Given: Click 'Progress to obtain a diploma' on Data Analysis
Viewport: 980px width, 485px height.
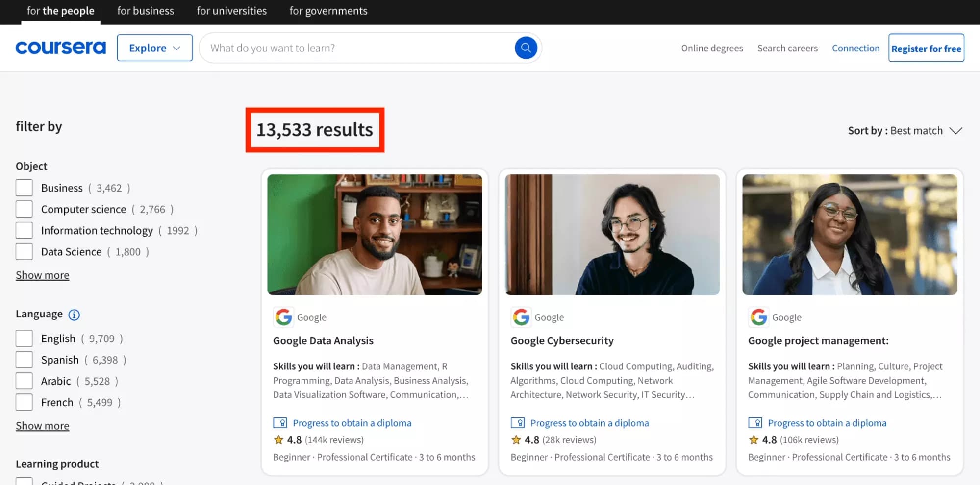Looking at the screenshot, I should pos(352,423).
